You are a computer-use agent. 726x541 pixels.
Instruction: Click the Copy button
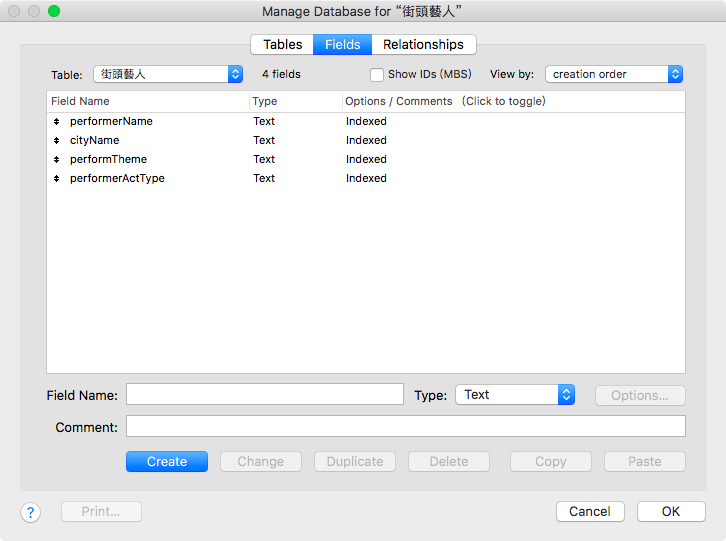tap(551, 461)
